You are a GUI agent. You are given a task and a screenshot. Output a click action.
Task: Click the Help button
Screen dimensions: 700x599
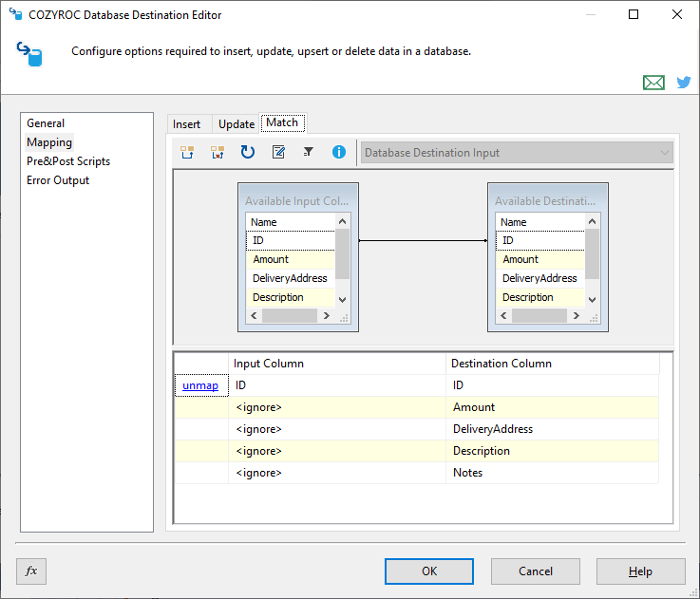[640, 571]
